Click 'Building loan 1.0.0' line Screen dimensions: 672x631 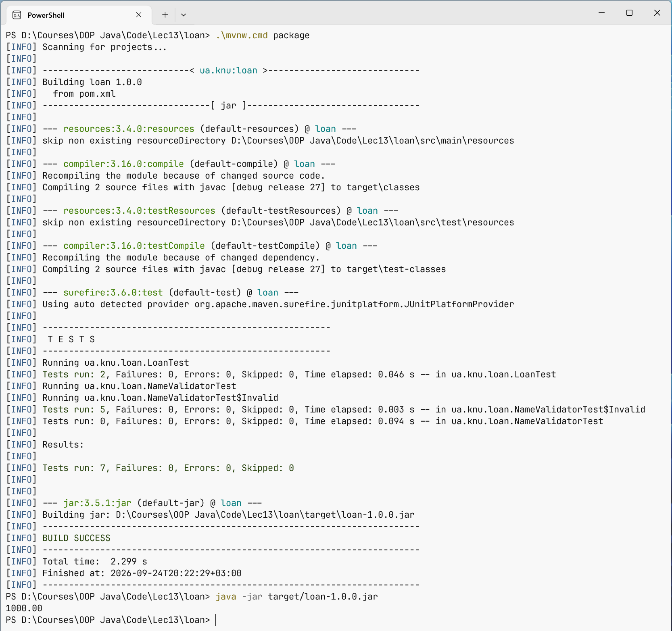click(x=92, y=82)
